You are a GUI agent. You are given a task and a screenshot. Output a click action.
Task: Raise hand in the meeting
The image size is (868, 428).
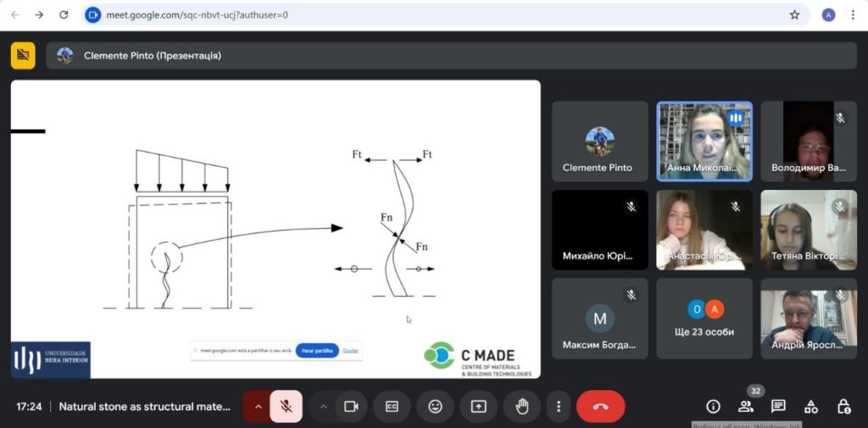click(x=521, y=407)
